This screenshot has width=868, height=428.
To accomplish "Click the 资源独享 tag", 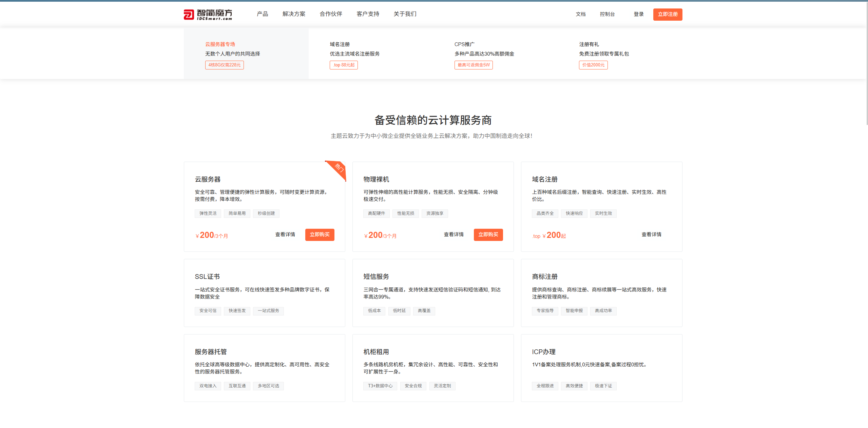I will pyautogui.click(x=435, y=213).
